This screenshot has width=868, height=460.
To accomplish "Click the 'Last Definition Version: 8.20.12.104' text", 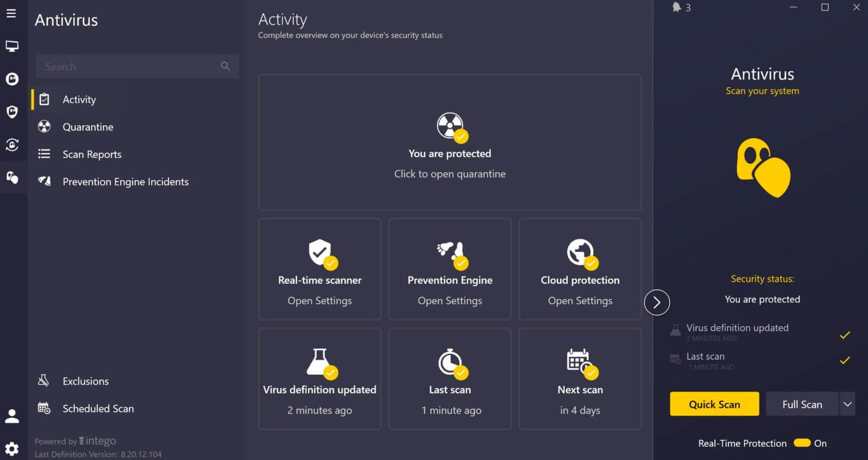I will (98, 454).
